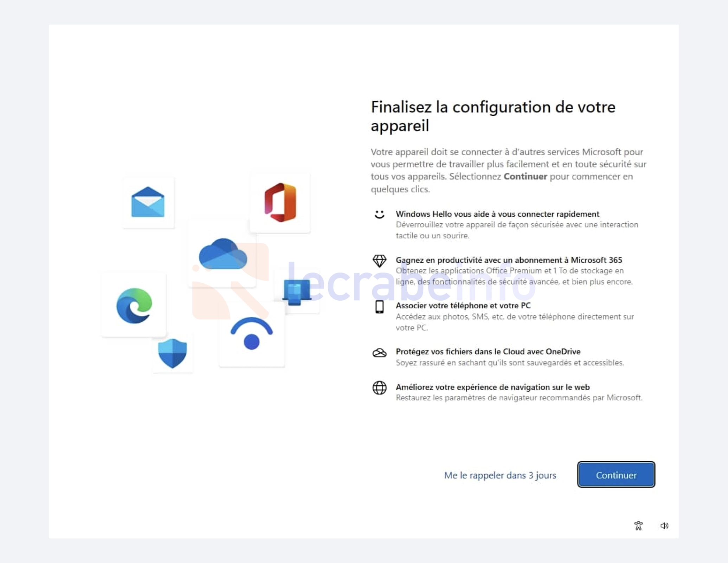Click the Microsoft Edge logo tile
This screenshot has height=563, width=728.
coord(134,305)
